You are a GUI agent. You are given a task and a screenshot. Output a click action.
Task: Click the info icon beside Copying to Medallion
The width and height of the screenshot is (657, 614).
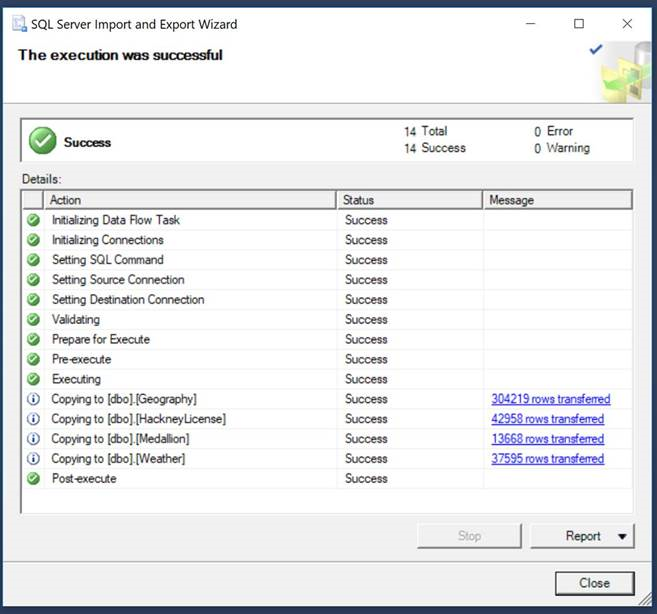33,439
